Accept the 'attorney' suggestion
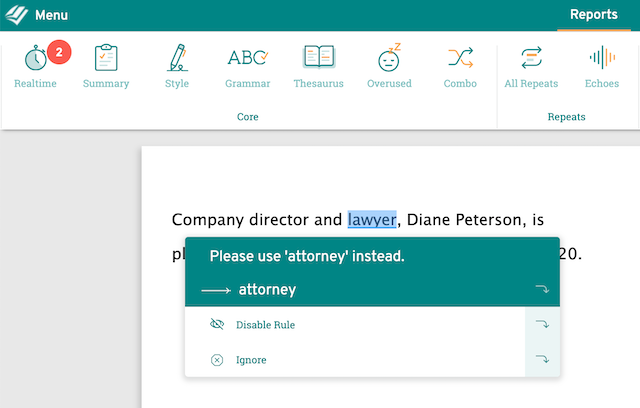 [x=267, y=289]
